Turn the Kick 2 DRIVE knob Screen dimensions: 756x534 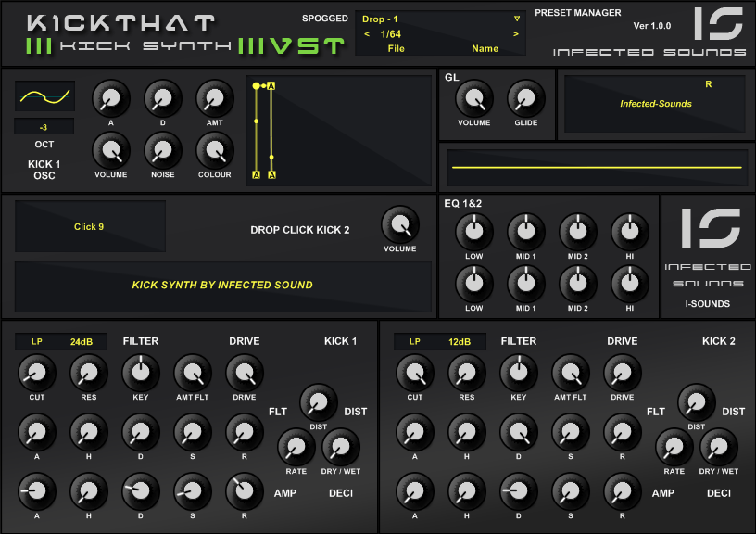click(x=623, y=373)
